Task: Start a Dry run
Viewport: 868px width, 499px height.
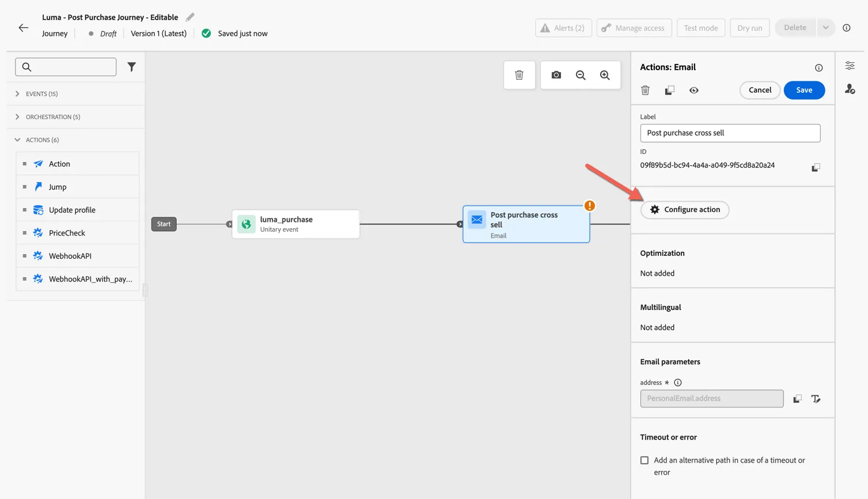Action: click(x=749, y=28)
